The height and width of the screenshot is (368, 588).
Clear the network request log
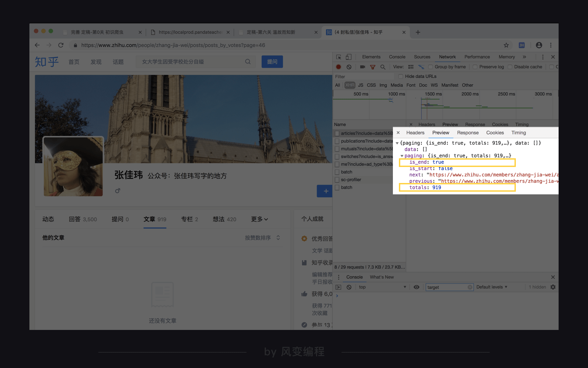pos(349,67)
